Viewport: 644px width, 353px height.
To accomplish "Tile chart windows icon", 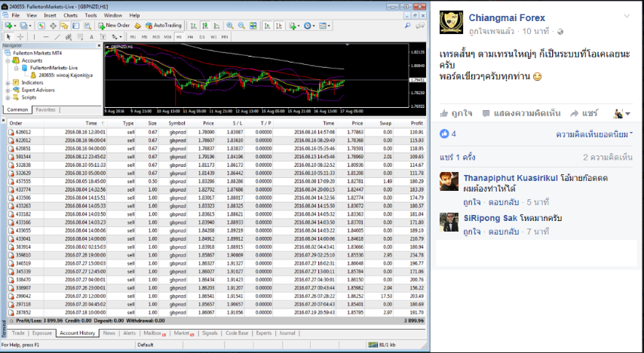I will (253, 26).
